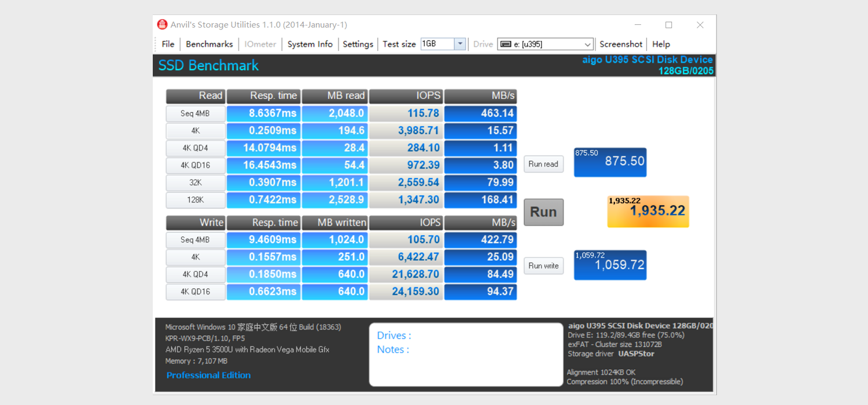Select the 463.14 MB/s read value
This screenshot has width=868, height=405.
point(480,113)
